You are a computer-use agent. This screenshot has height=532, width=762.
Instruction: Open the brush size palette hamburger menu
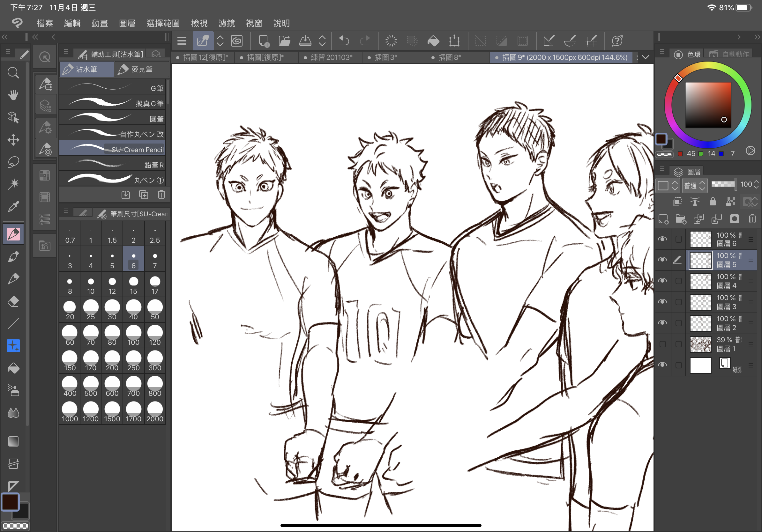click(66, 211)
